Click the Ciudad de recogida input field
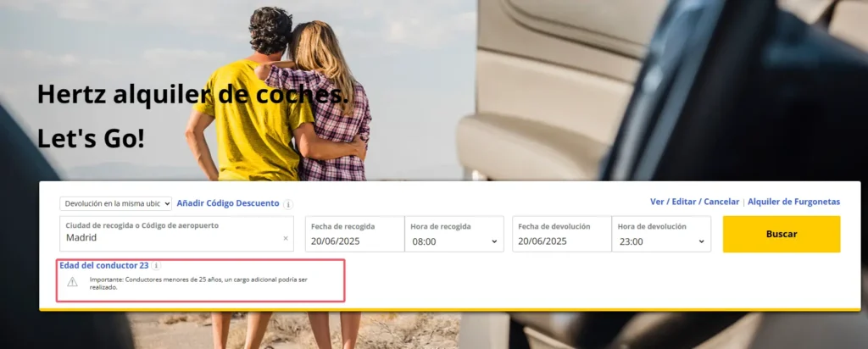The height and width of the screenshot is (349, 868). [176, 234]
